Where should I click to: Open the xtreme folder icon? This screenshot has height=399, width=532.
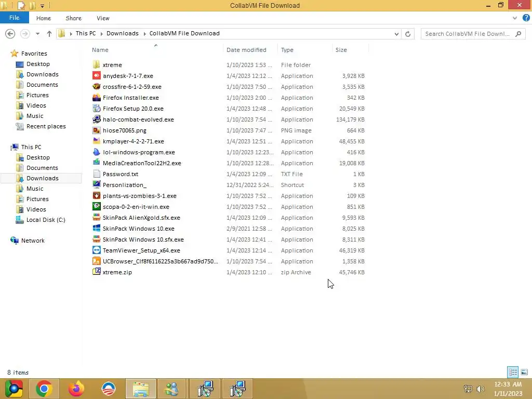tap(96, 65)
